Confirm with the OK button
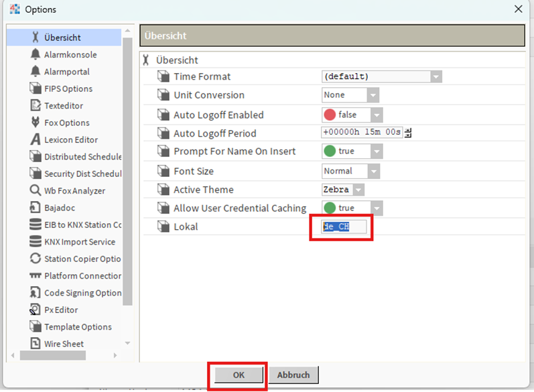The width and height of the screenshot is (534, 392). point(239,375)
